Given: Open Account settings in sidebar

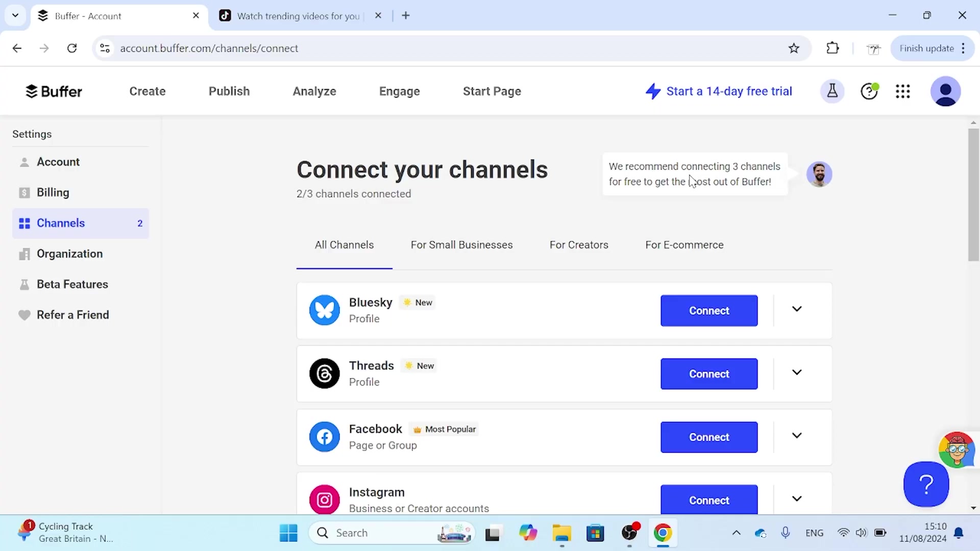Looking at the screenshot, I should [x=81, y=162].
